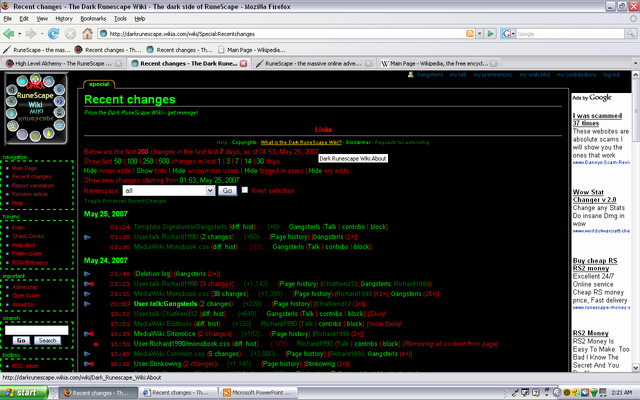Close the Recent changes Dark Rune tab

tap(244, 63)
